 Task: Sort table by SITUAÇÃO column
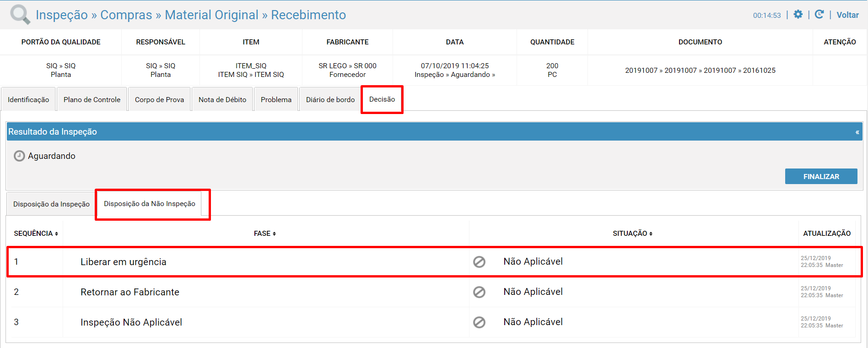632,234
